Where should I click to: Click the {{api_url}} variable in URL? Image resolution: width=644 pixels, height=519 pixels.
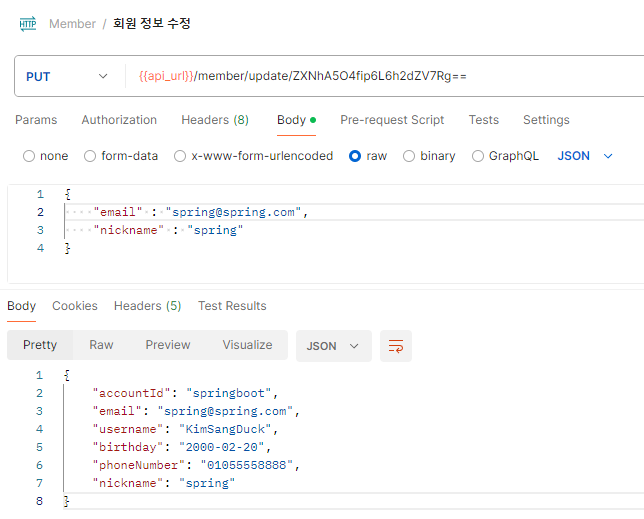click(166, 76)
